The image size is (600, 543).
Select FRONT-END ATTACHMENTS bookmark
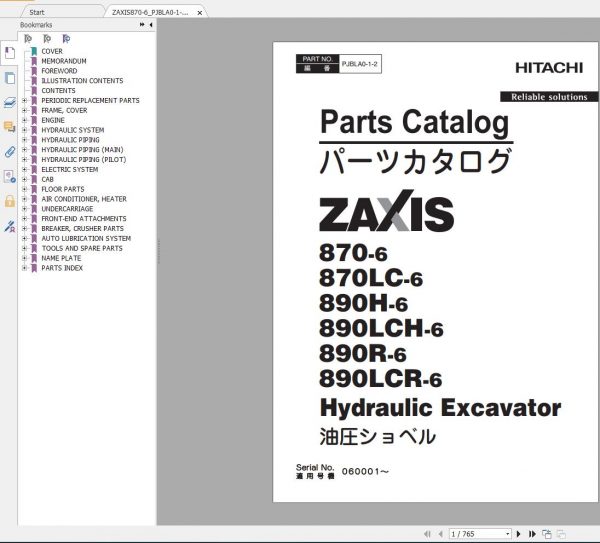point(84,219)
